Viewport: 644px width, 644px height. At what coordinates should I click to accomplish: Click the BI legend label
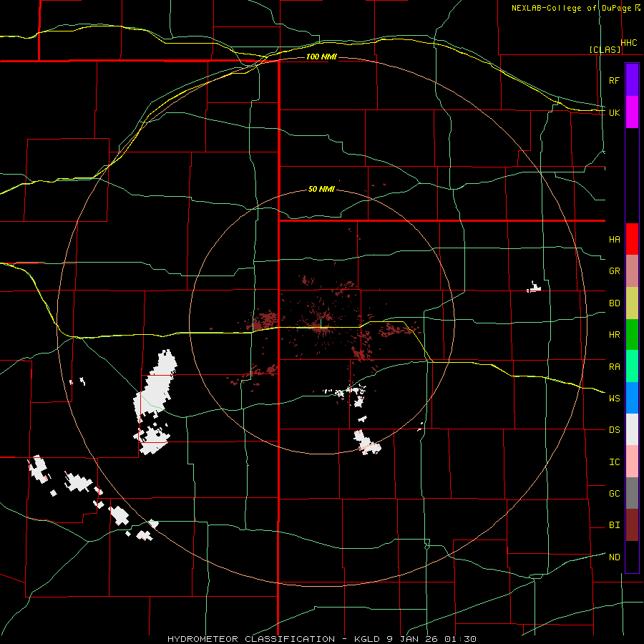[614, 525]
